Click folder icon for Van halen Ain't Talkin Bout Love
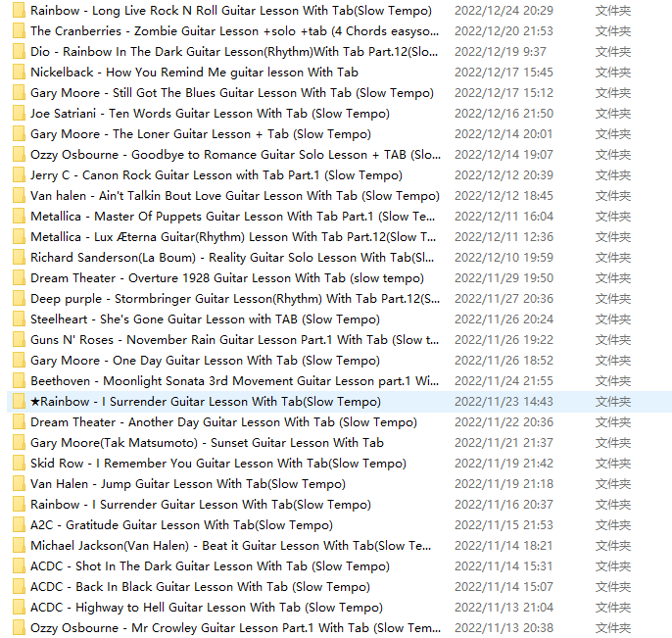Screen dimensions: 672x638 pos(19,196)
